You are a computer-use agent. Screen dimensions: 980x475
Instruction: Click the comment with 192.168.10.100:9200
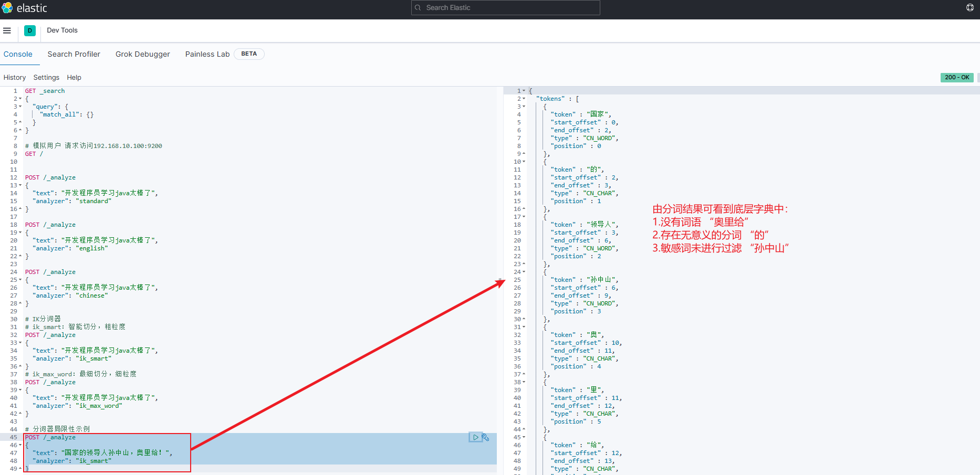(x=93, y=146)
